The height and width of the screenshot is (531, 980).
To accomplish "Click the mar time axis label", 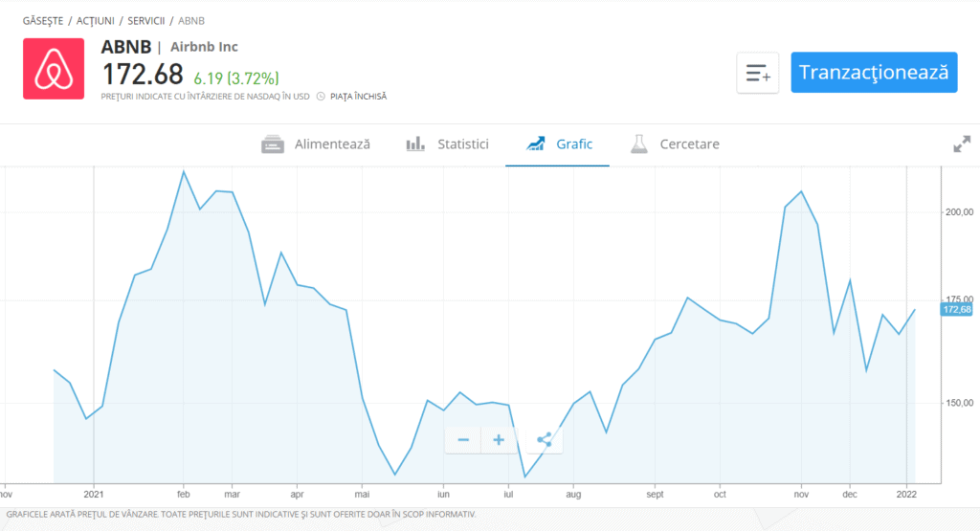I will point(232,494).
